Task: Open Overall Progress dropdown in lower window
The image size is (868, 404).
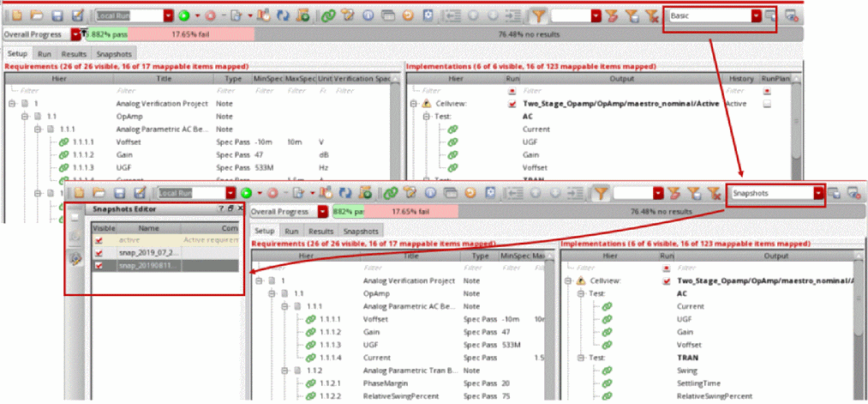Action: [322, 212]
